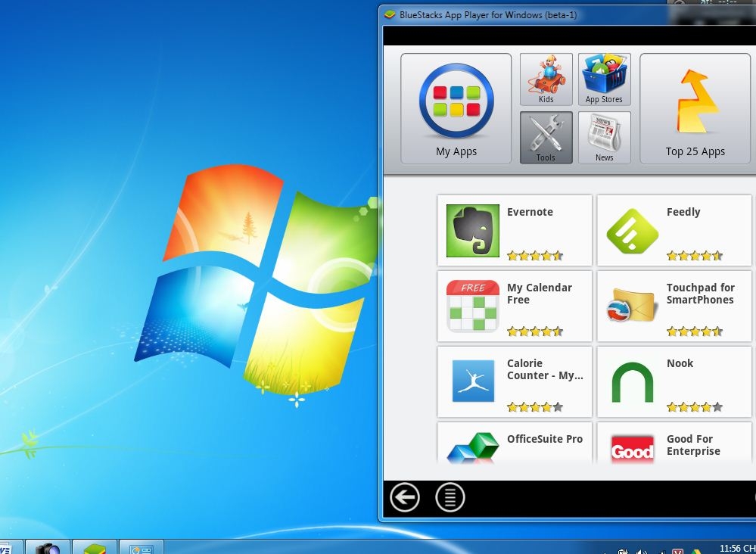
Task: Click the Word icon in the taskbar
Action: [6, 547]
